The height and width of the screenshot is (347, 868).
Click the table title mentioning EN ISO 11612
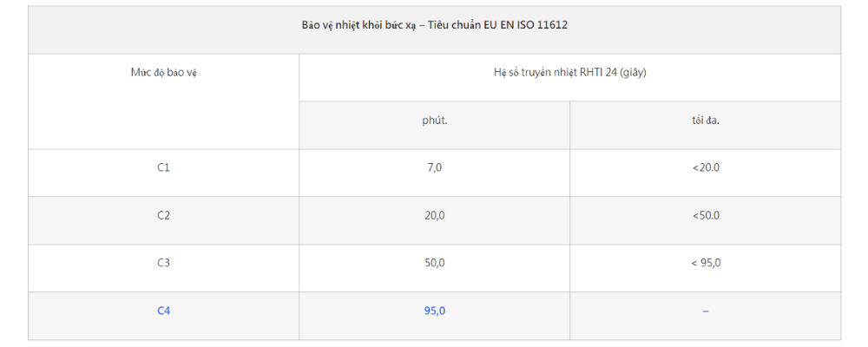point(435,25)
